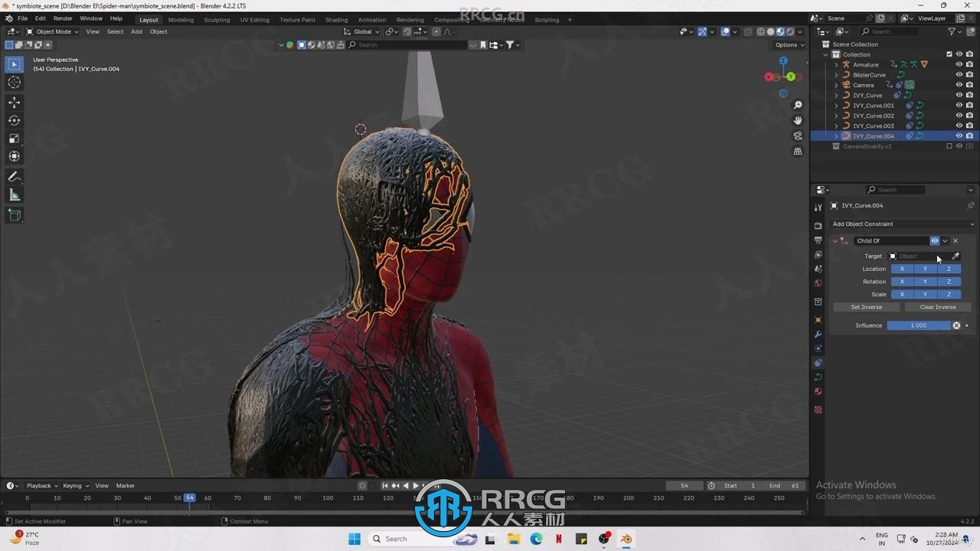This screenshot has height=551, width=980.
Task: Open the Object Mode dropdown
Action: 52,31
